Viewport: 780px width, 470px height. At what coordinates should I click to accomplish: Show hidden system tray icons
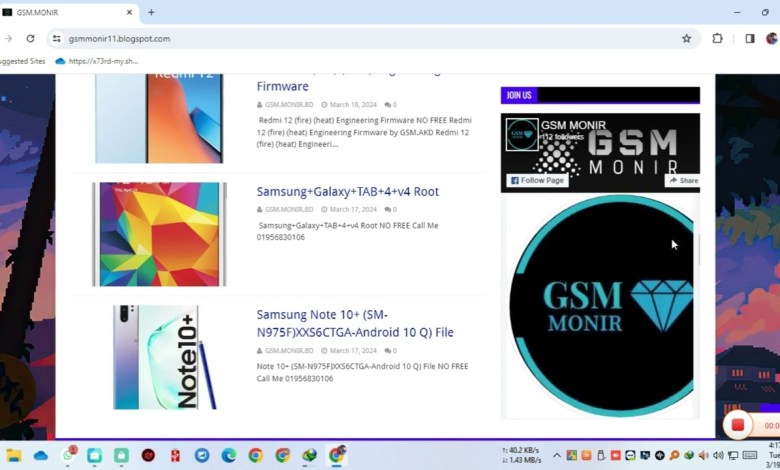(558, 455)
